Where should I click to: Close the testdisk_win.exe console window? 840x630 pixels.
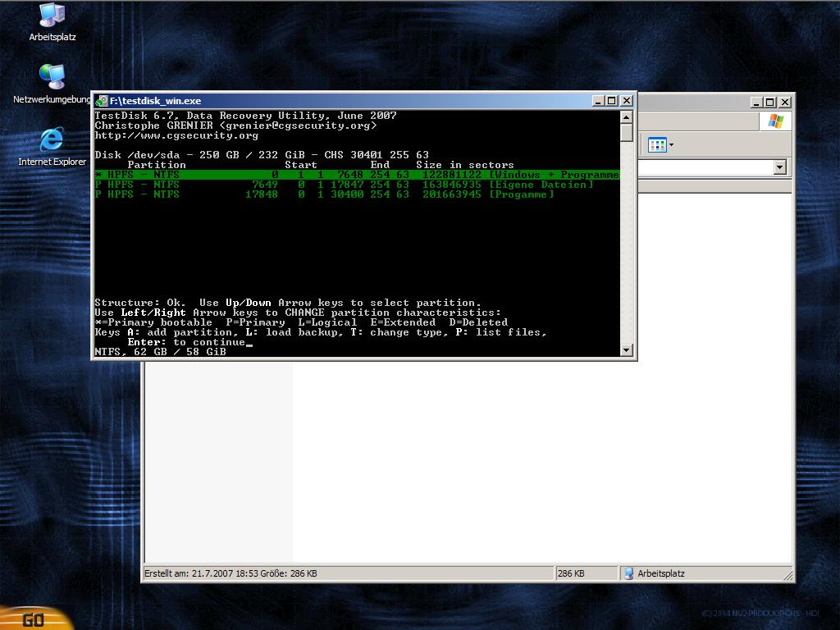point(626,101)
